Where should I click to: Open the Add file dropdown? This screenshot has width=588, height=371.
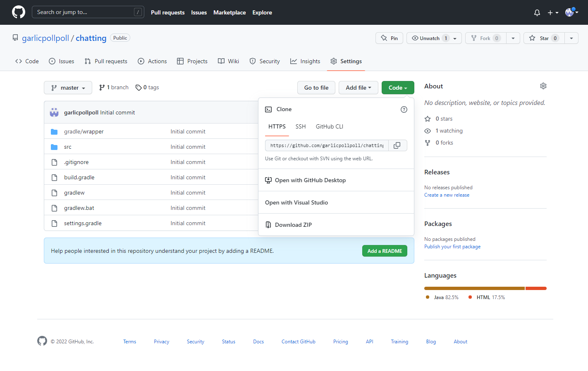(x=359, y=88)
